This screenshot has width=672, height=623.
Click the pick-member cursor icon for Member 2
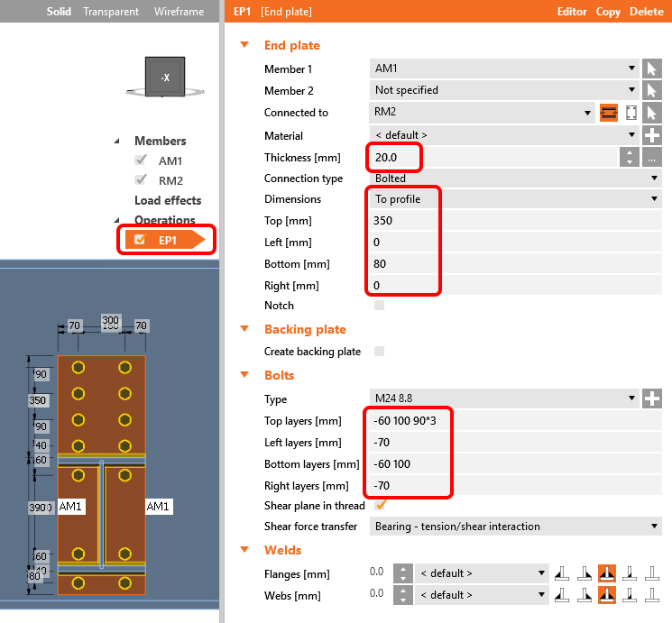pyautogui.click(x=652, y=90)
